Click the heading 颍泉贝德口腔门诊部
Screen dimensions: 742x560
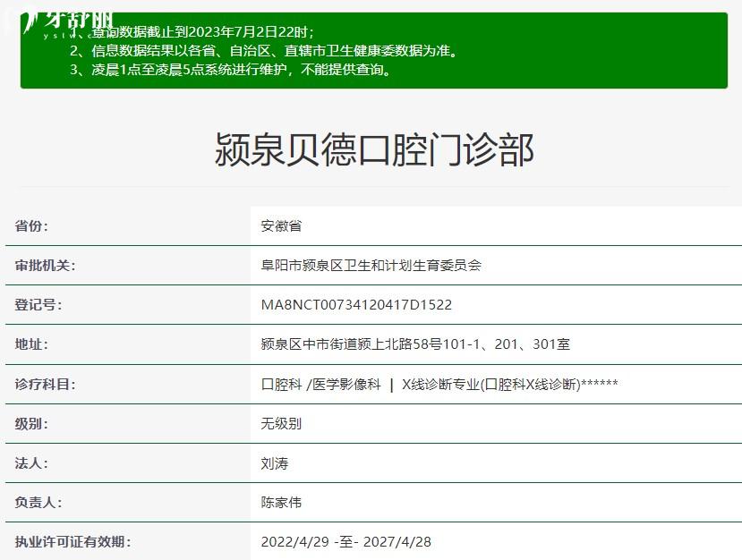374,150
